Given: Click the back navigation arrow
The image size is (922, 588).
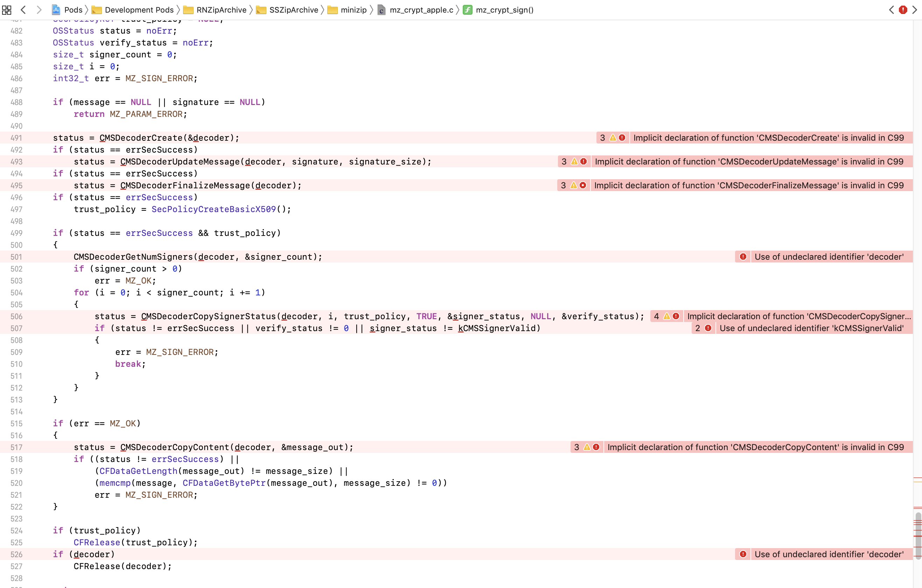Looking at the screenshot, I should pyautogui.click(x=24, y=10).
